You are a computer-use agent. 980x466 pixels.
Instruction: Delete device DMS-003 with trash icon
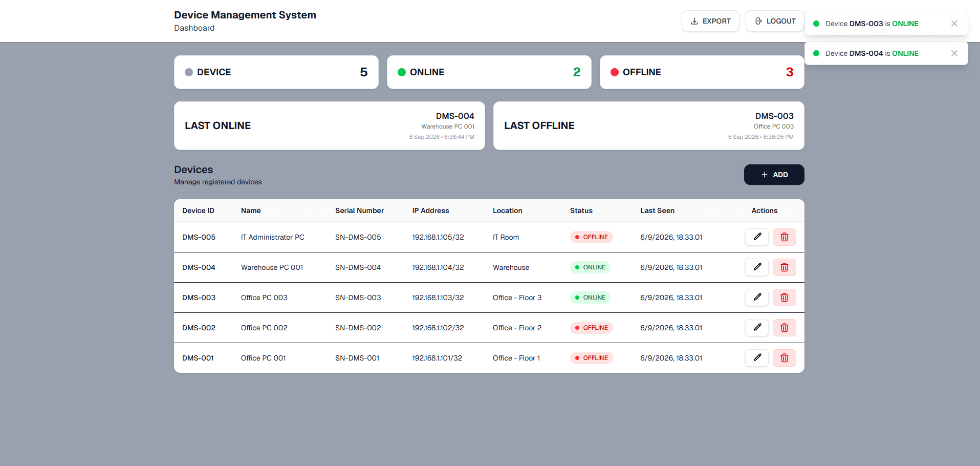[784, 298]
